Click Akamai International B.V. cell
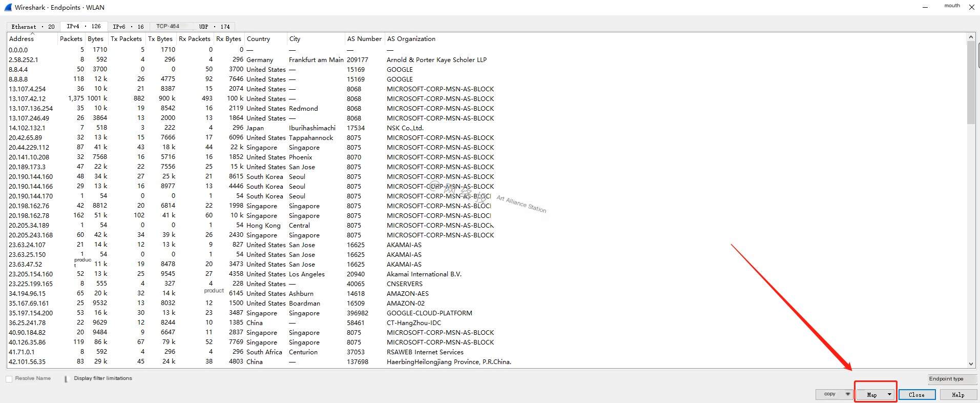 pyautogui.click(x=424, y=274)
